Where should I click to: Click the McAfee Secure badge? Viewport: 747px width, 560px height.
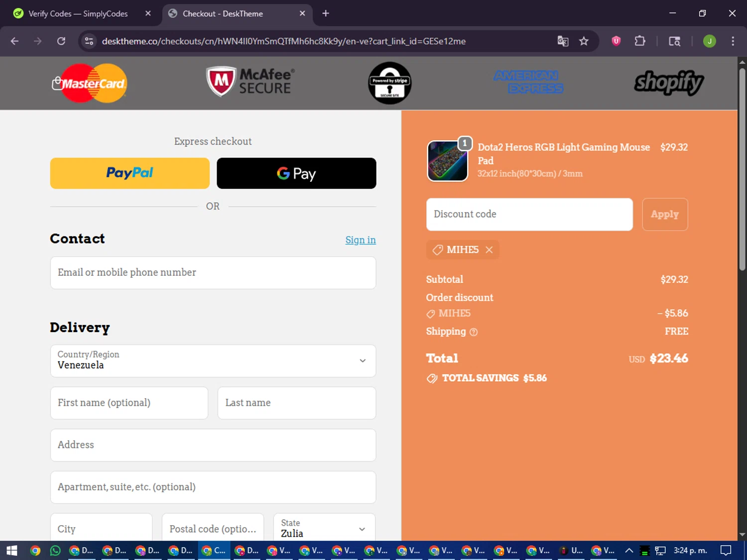(250, 82)
